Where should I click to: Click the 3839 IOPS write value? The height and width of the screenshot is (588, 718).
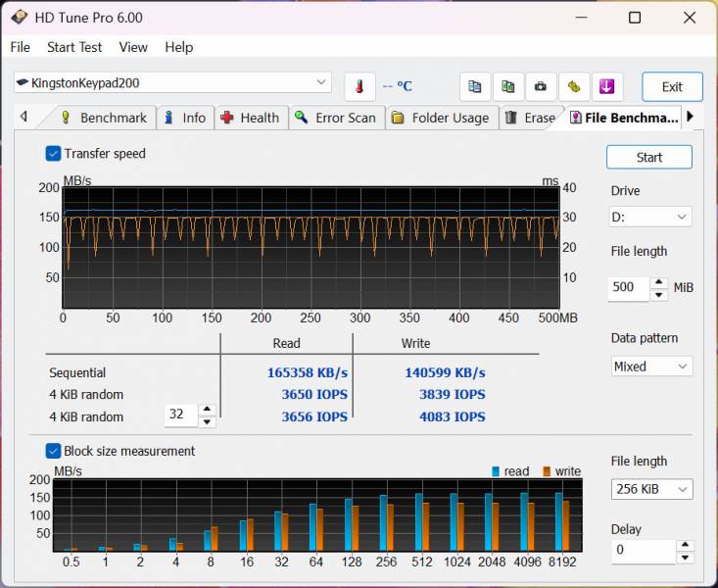click(x=453, y=395)
